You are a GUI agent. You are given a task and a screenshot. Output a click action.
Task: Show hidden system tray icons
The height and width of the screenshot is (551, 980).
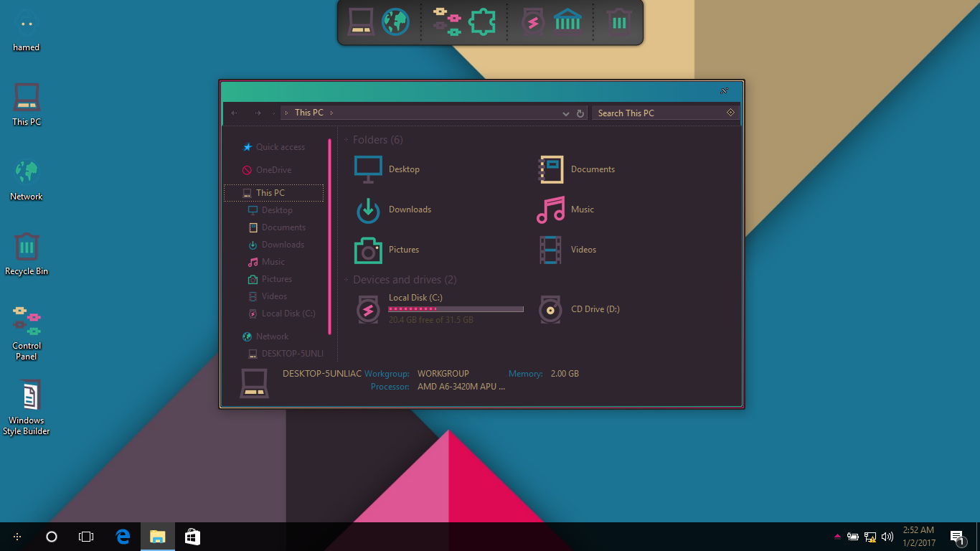click(x=837, y=536)
